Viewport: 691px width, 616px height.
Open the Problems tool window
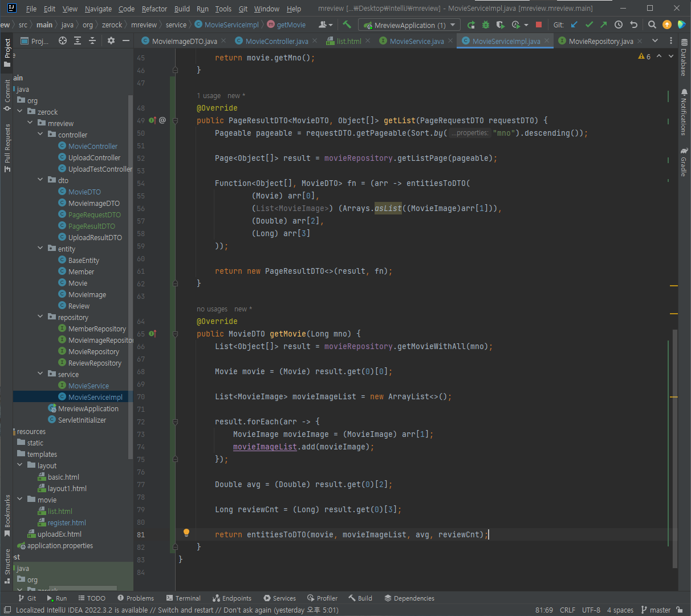136,598
